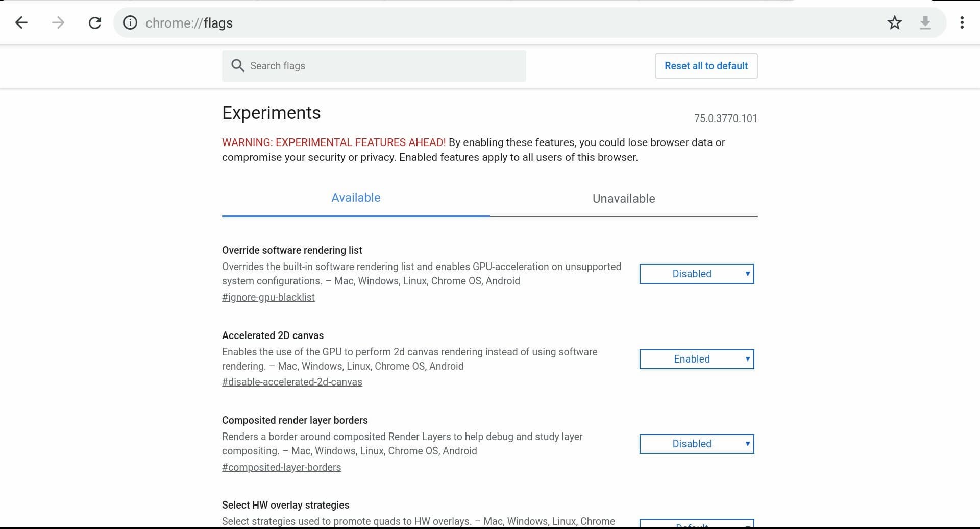Viewport: 980px width, 529px height.
Task: Open Accelerated 2D canvas Enabled dropdown
Action: pyautogui.click(x=697, y=359)
